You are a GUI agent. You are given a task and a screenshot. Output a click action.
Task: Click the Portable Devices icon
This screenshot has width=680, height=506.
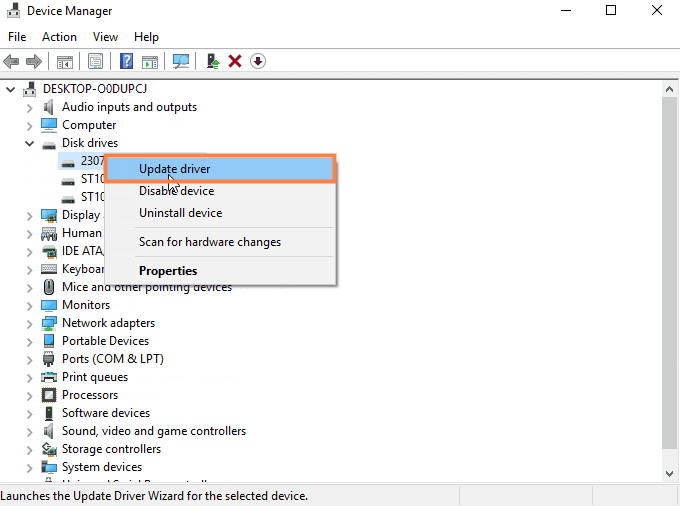(49, 341)
